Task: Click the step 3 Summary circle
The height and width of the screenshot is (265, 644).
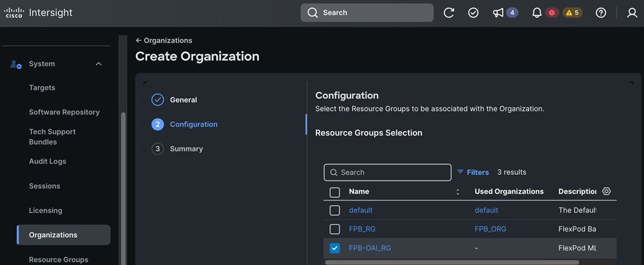Action: click(158, 149)
